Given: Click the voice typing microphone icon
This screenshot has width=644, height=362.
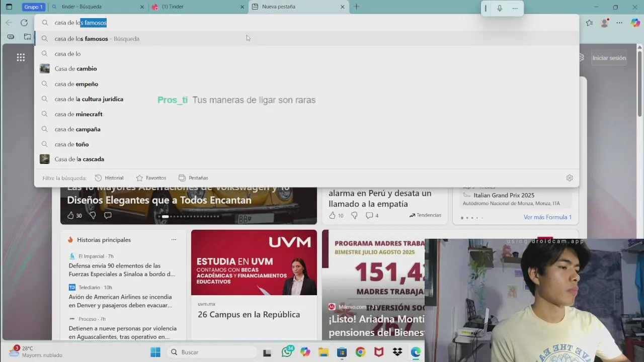Looking at the screenshot, I should [500, 8].
